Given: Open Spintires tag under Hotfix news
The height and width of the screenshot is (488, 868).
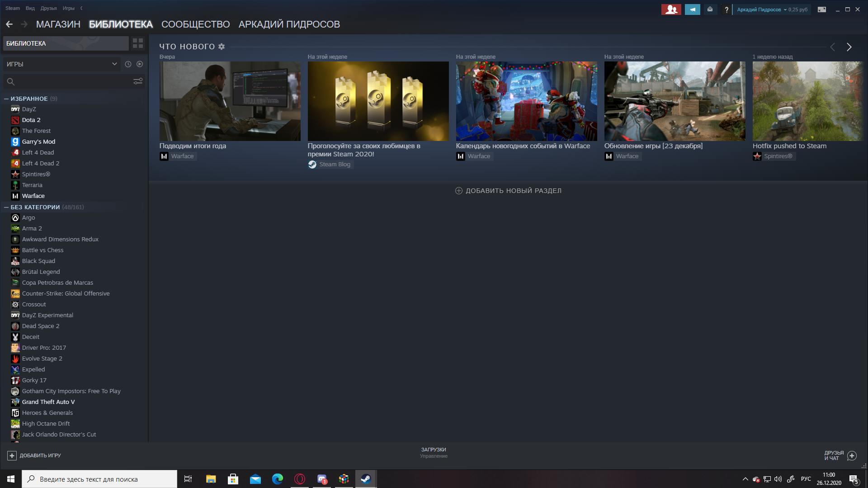Looking at the screenshot, I should [774, 156].
